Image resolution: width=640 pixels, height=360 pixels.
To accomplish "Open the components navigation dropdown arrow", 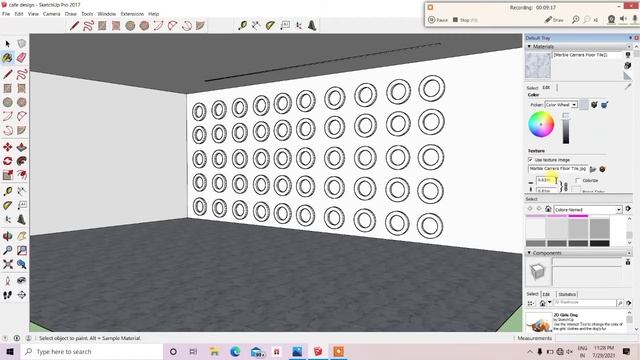I will click(550, 302).
